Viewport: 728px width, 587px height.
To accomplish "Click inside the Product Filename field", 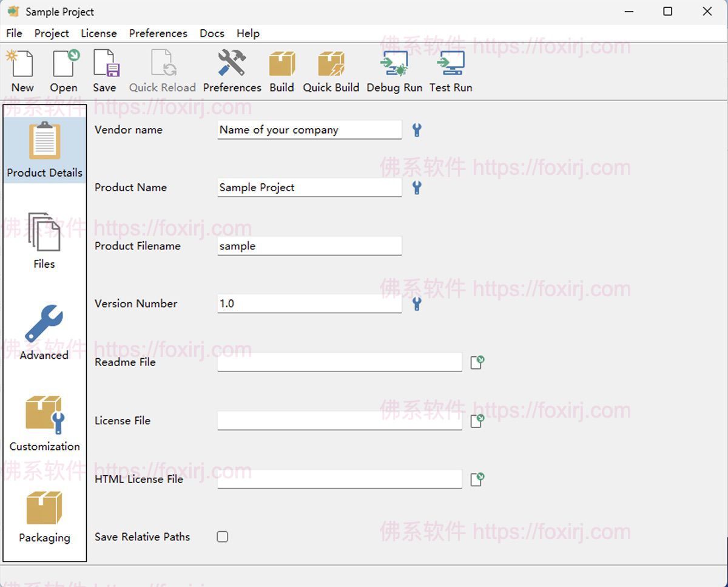I will 309,246.
